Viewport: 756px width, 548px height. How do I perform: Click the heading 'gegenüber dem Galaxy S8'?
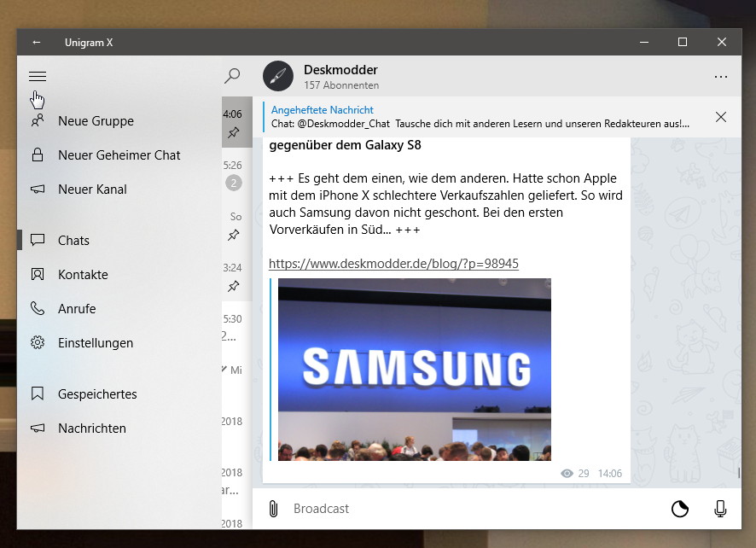point(346,145)
